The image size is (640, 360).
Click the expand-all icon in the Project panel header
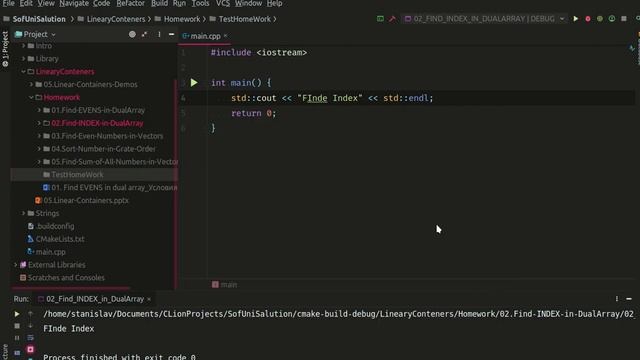(144, 35)
